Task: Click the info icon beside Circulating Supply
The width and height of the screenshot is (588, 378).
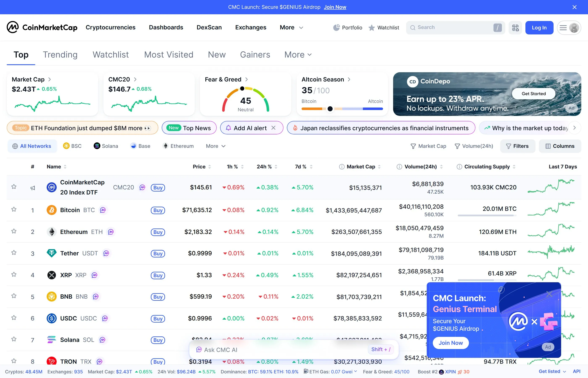Action: click(459, 167)
